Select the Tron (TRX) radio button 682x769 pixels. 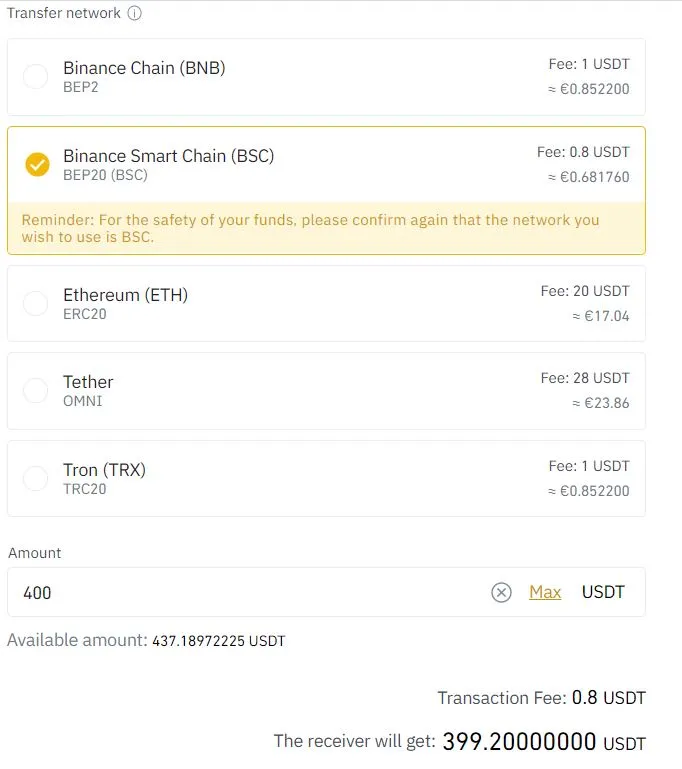click(x=36, y=478)
